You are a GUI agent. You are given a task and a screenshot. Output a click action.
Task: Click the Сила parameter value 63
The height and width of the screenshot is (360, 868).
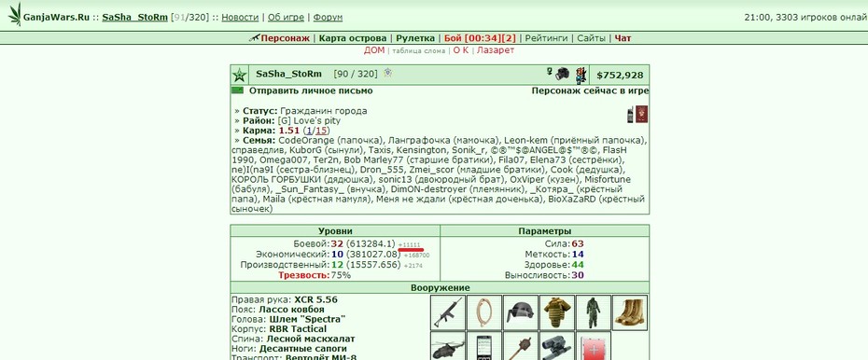tap(578, 243)
